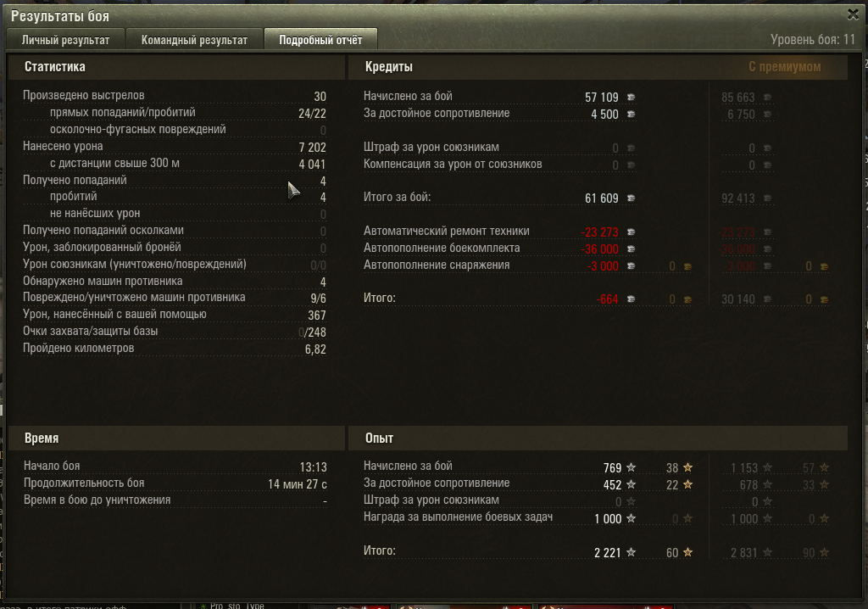Click premium total 30 140 credits value

tap(738, 299)
